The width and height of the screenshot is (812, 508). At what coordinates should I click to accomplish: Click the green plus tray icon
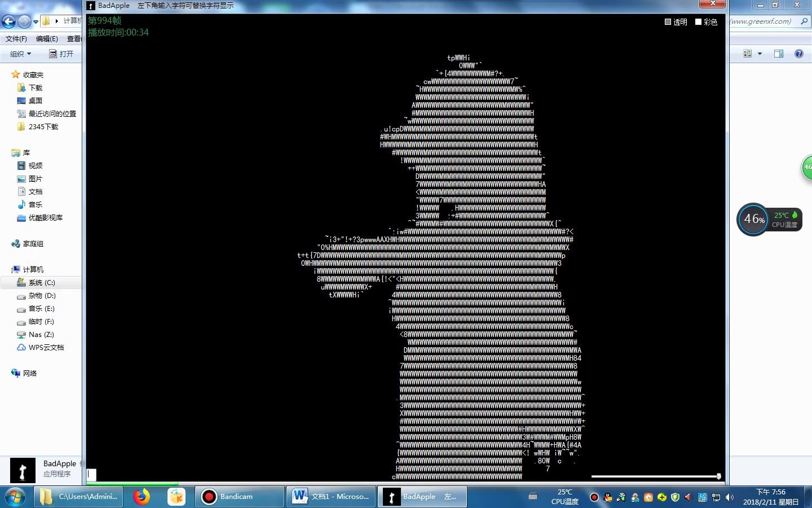click(662, 497)
